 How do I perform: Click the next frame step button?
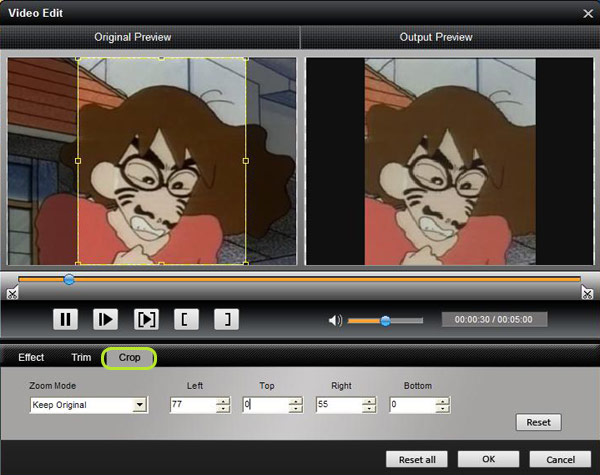pos(105,320)
